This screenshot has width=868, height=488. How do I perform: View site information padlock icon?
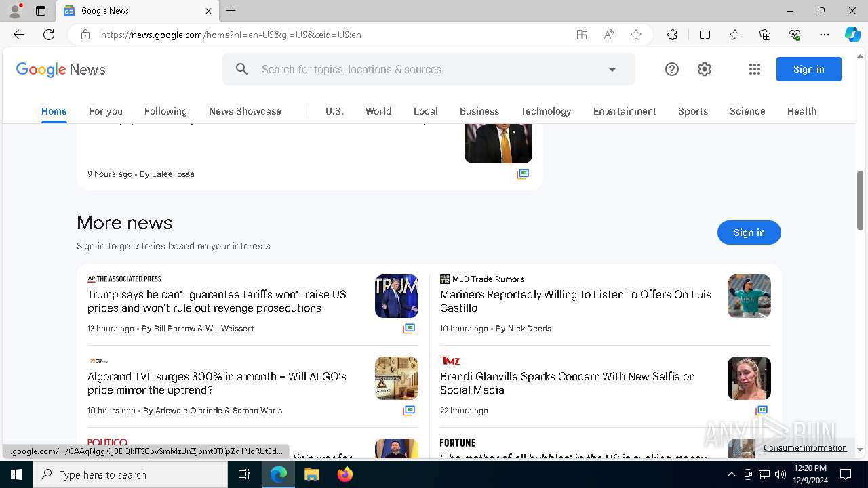[85, 35]
